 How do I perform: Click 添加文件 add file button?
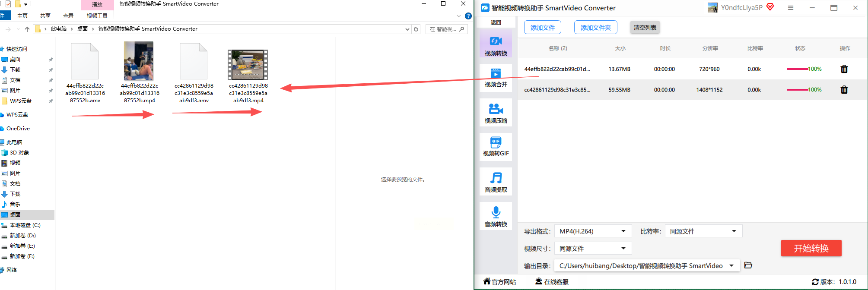pyautogui.click(x=543, y=28)
